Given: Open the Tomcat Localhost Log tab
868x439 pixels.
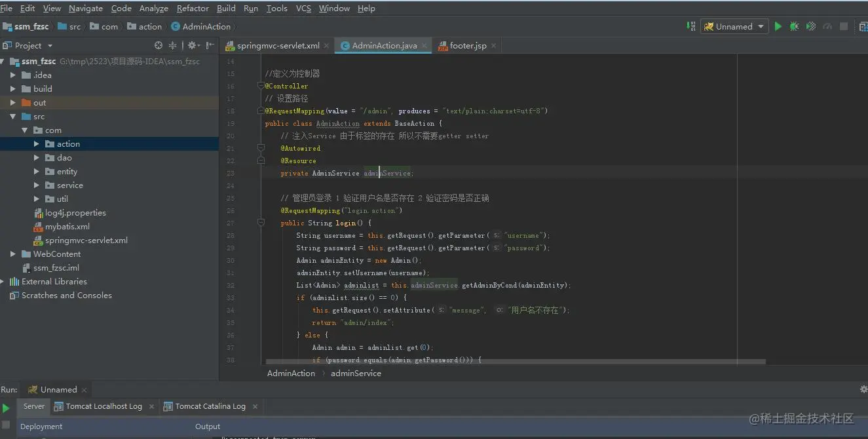Looking at the screenshot, I should click(104, 406).
